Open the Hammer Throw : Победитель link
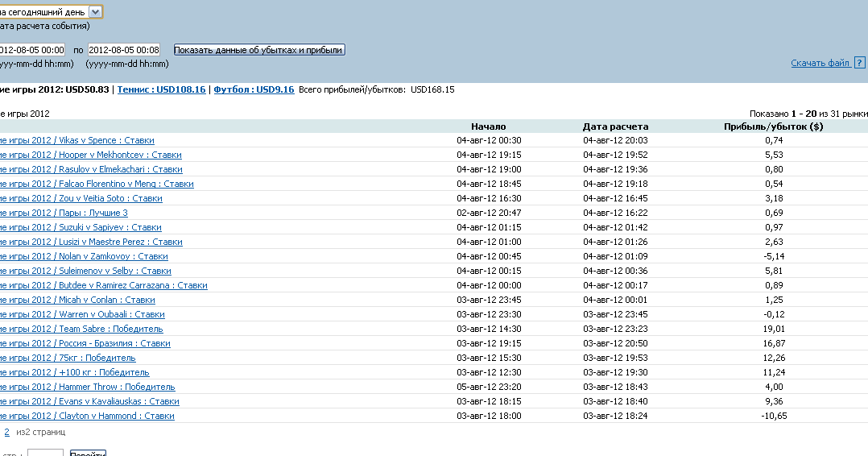 pyautogui.click(x=88, y=387)
